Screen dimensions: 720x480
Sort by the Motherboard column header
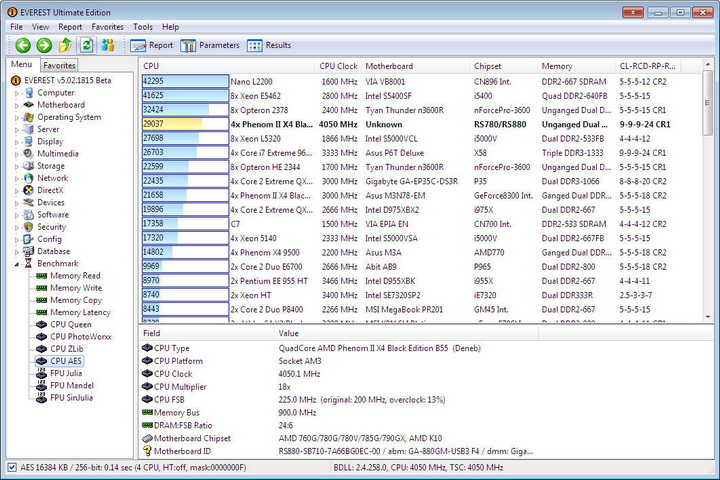click(416, 66)
